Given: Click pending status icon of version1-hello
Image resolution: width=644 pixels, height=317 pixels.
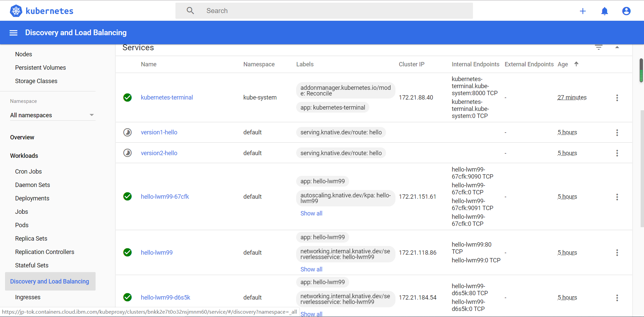Looking at the screenshot, I should tap(127, 132).
